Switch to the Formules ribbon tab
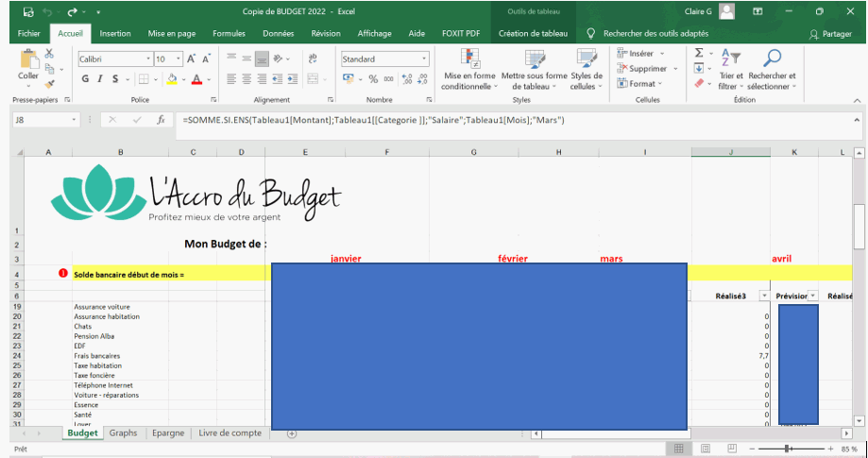This screenshot has height=458, width=868. point(229,33)
